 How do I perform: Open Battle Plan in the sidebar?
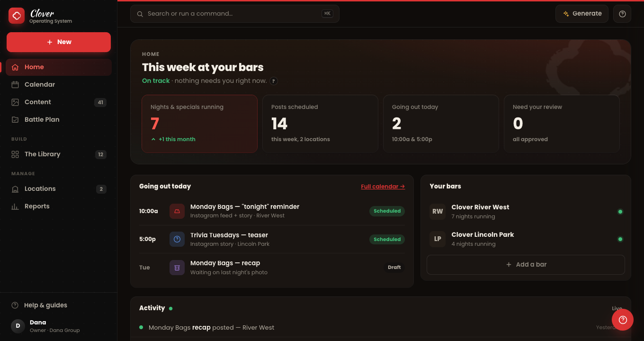[59, 120]
